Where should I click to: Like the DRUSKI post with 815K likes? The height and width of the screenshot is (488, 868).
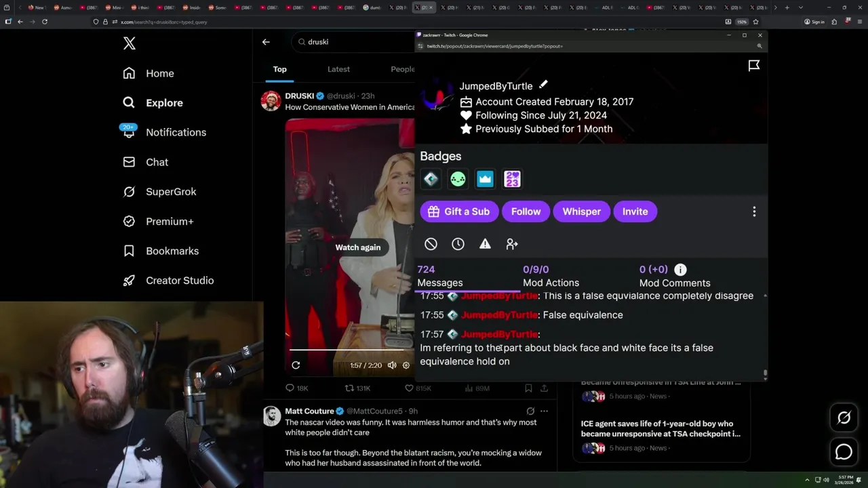pos(418,388)
